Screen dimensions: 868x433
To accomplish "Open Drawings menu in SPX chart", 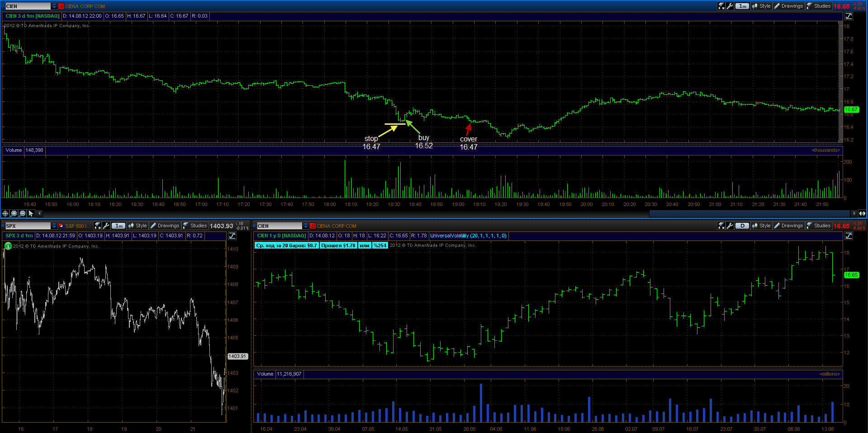I will [165, 226].
